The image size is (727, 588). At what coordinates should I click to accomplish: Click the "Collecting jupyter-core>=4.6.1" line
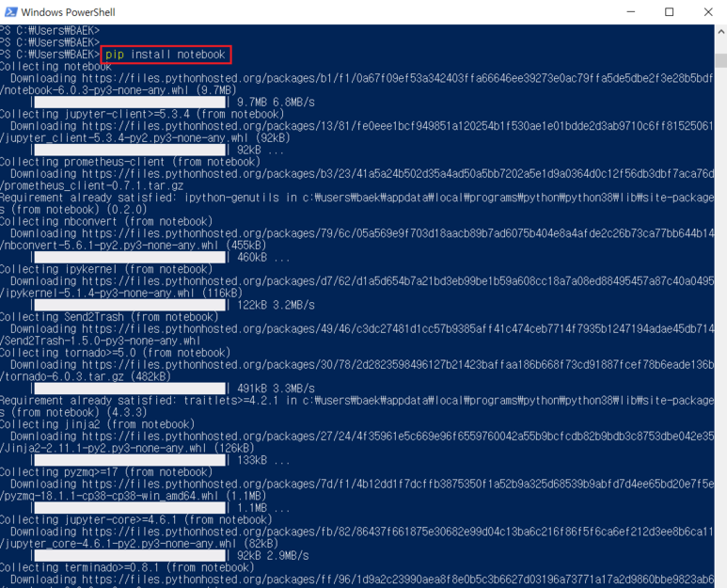tap(135, 520)
